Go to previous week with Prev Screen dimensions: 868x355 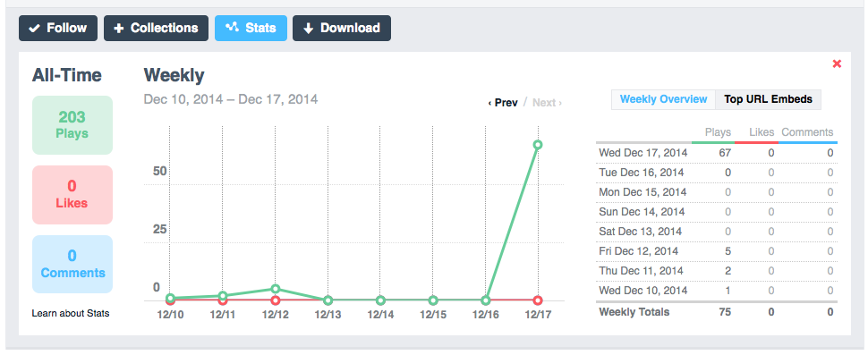(x=503, y=103)
